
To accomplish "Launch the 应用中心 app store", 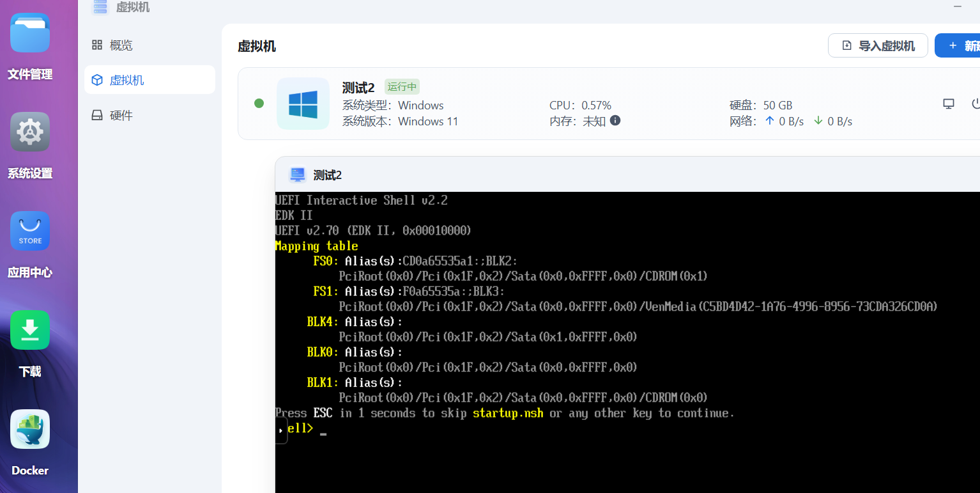I will click(x=30, y=231).
